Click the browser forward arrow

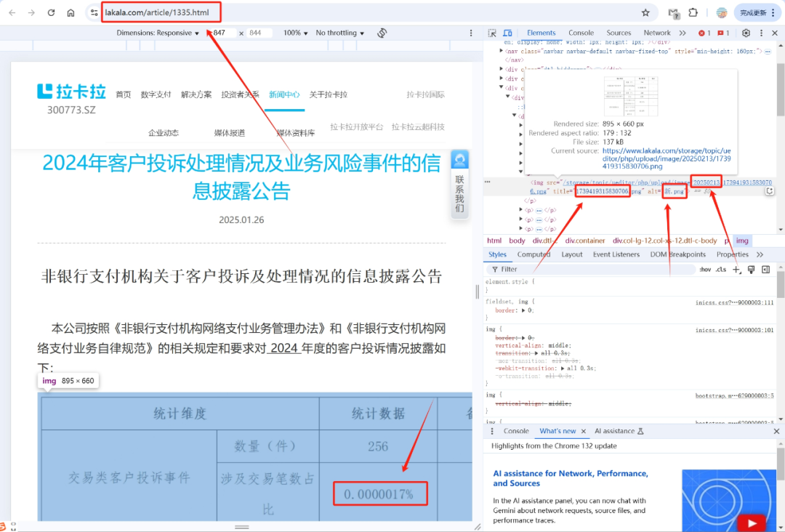[x=31, y=12]
